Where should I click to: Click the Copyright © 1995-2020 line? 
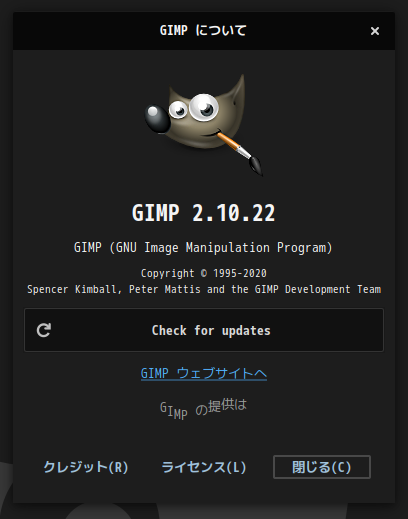[204, 273]
